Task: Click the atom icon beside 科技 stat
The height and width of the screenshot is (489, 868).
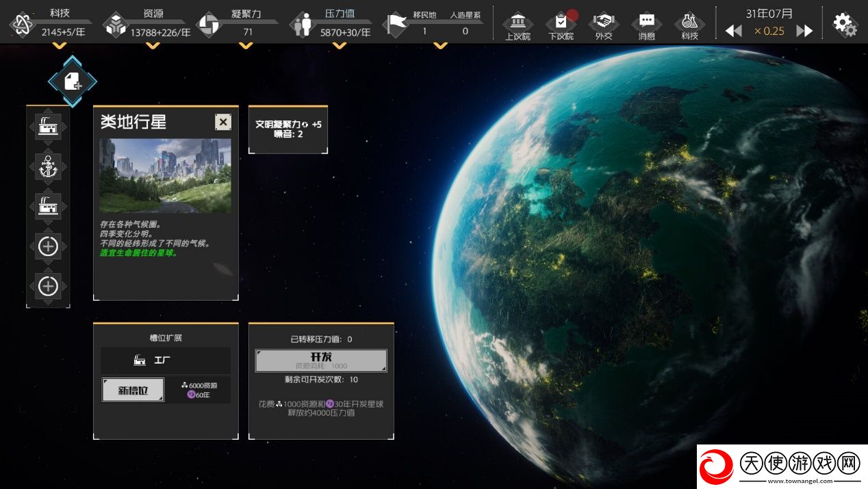Action: pos(22,25)
